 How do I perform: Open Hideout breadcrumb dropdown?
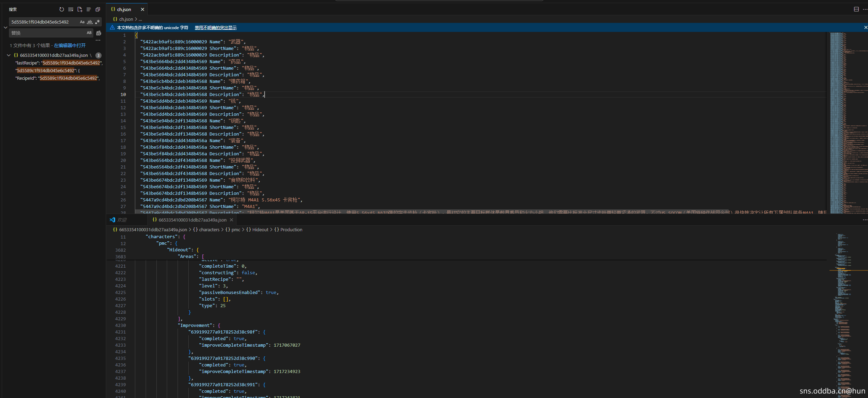coord(260,230)
